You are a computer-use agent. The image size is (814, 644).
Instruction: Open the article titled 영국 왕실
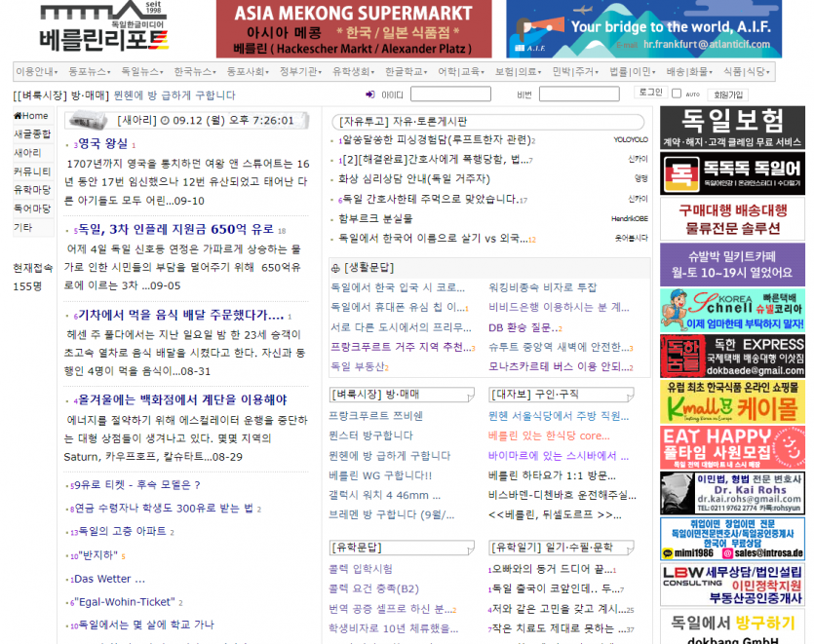coord(102,143)
